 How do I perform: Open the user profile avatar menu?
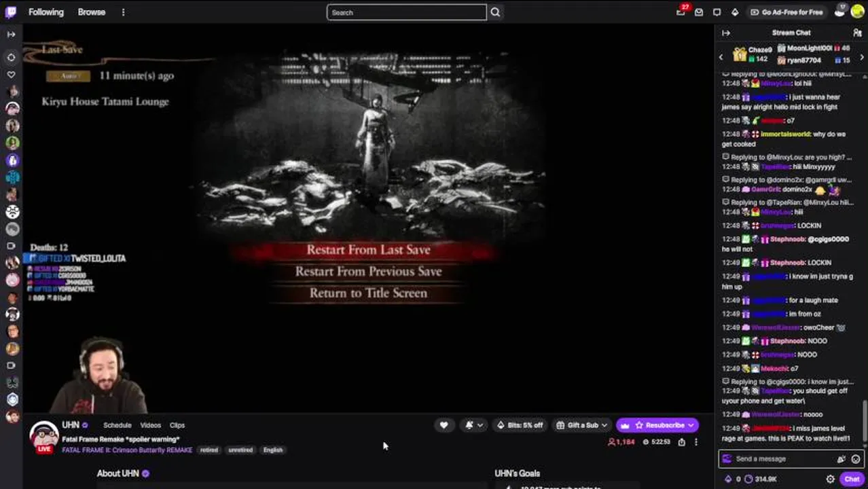click(x=857, y=12)
